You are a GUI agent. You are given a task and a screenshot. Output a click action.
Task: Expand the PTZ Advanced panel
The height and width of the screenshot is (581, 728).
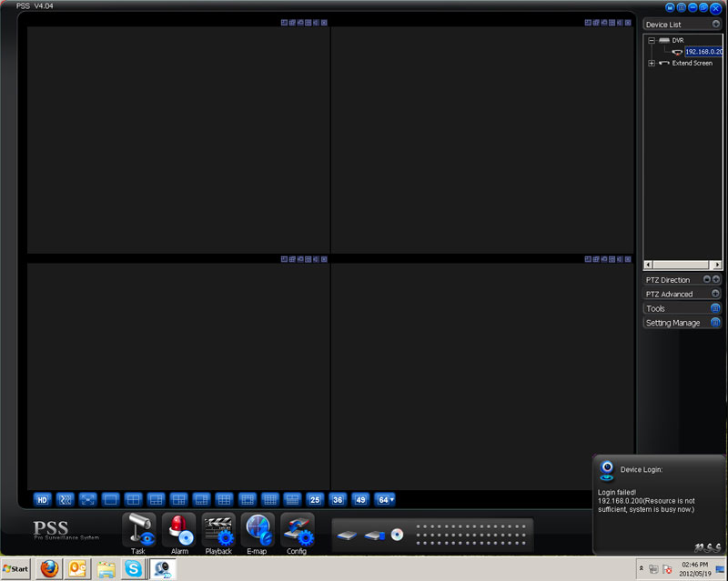(x=715, y=295)
